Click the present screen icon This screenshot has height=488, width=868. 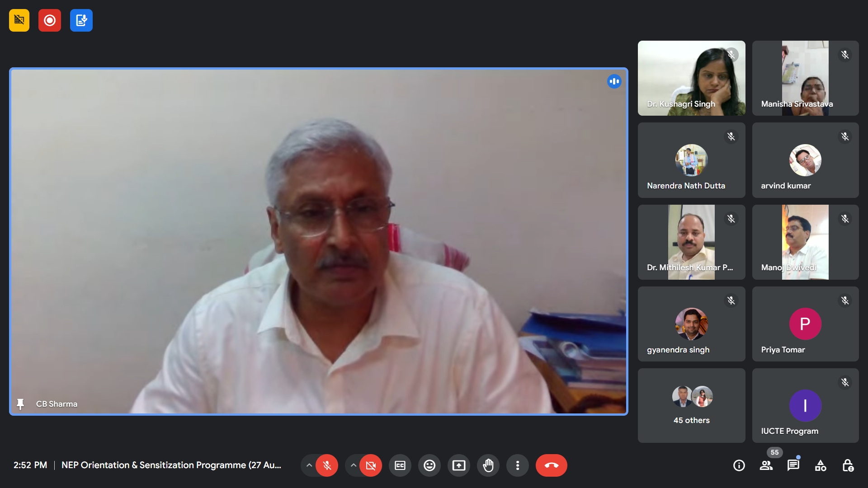458,465
